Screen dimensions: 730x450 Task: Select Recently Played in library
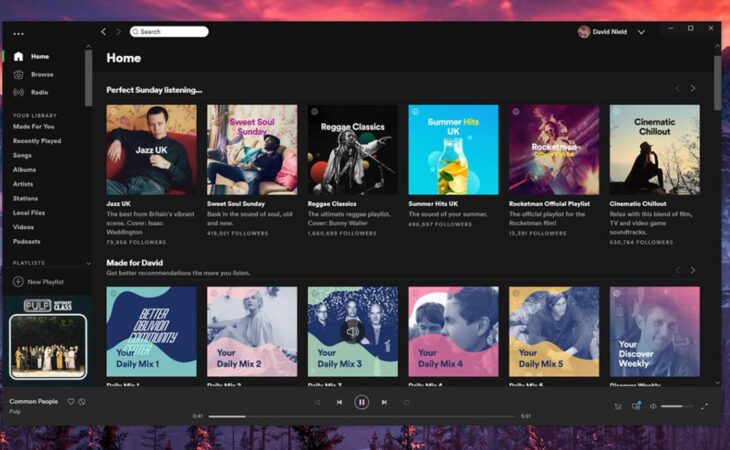pyautogui.click(x=37, y=141)
